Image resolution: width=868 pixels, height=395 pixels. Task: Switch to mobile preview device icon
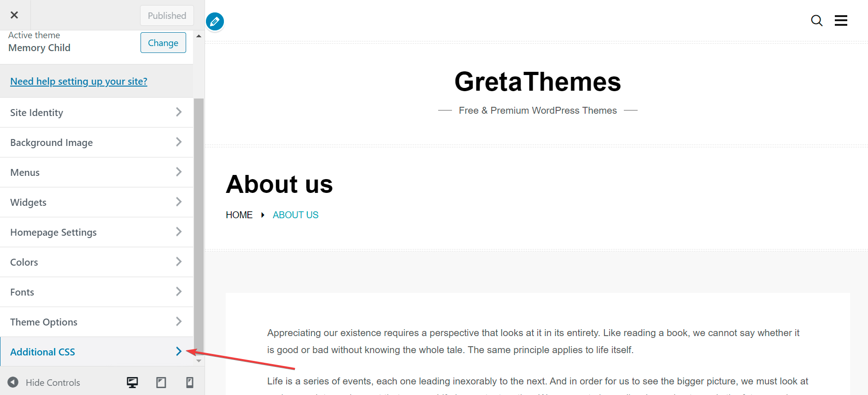pyautogui.click(x=189, y=382)
